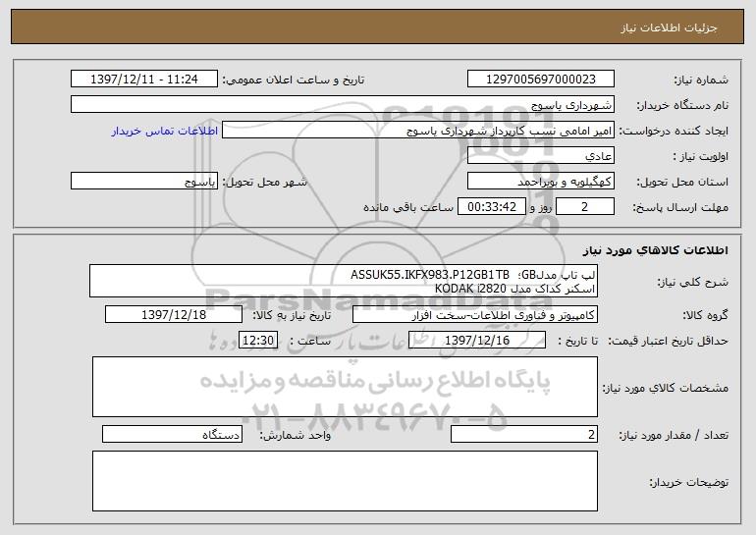Click the label 'نام دستگاه خریدار:'
The image size is (756, 535).
pos(683,105)
